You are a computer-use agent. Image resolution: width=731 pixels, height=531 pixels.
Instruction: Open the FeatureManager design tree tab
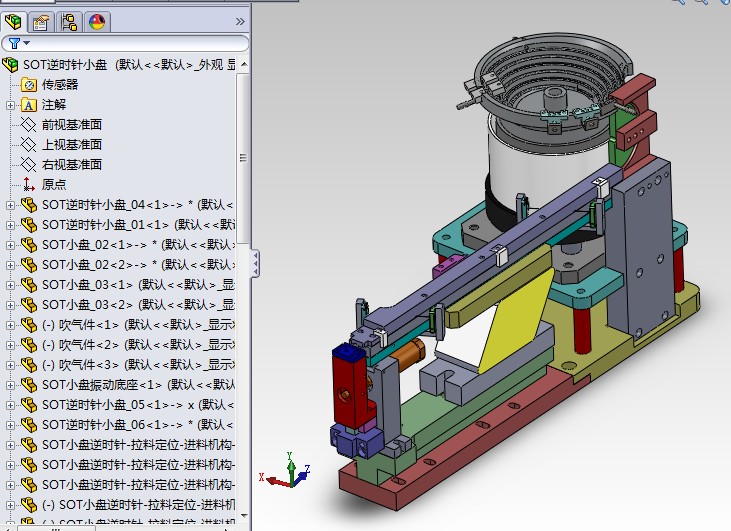point(14,21)
